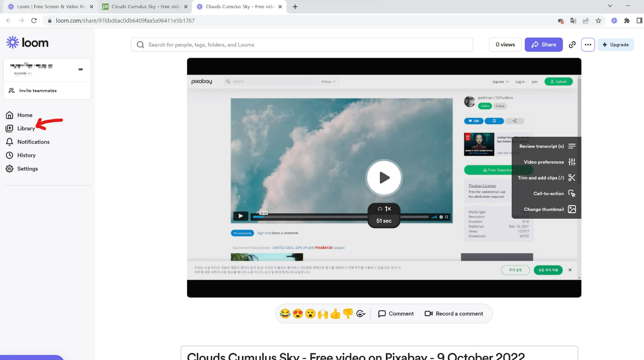Click the Upgrade button
This screenshot has height=360, width=644.
pyautogui.click(x=615, y=45)
